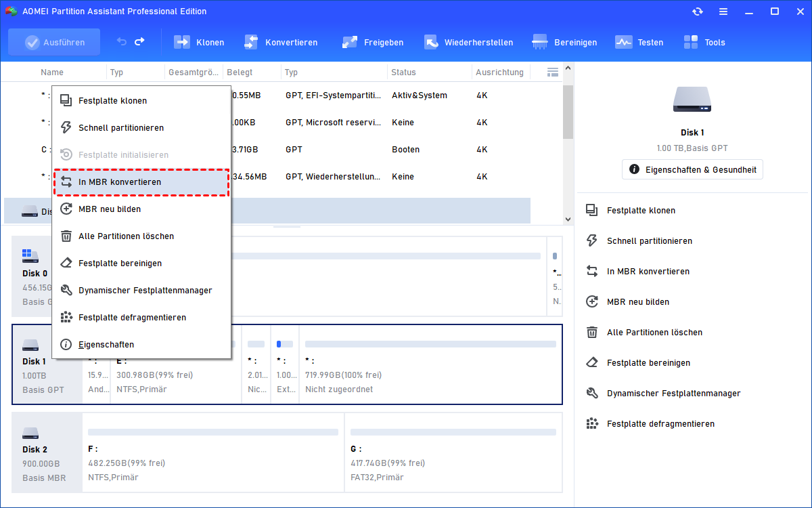Click the Klonen toolbar icon
This screenshot has width=812, height=508.
point(183,42)
